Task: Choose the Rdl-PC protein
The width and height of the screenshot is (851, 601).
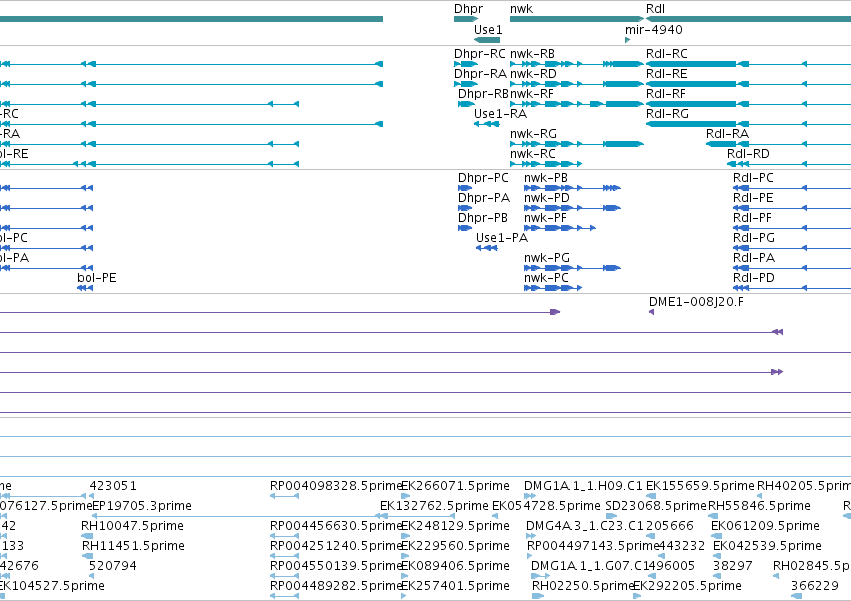Action: coord(792,188)
